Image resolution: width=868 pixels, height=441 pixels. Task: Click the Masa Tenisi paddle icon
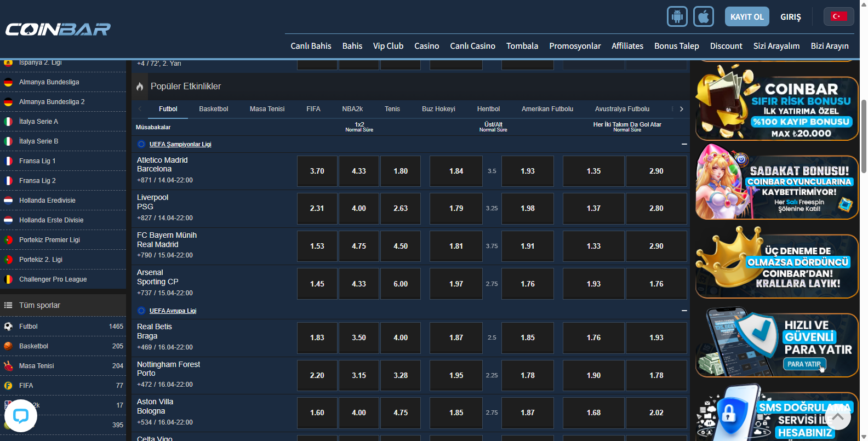tap(8, 366)
